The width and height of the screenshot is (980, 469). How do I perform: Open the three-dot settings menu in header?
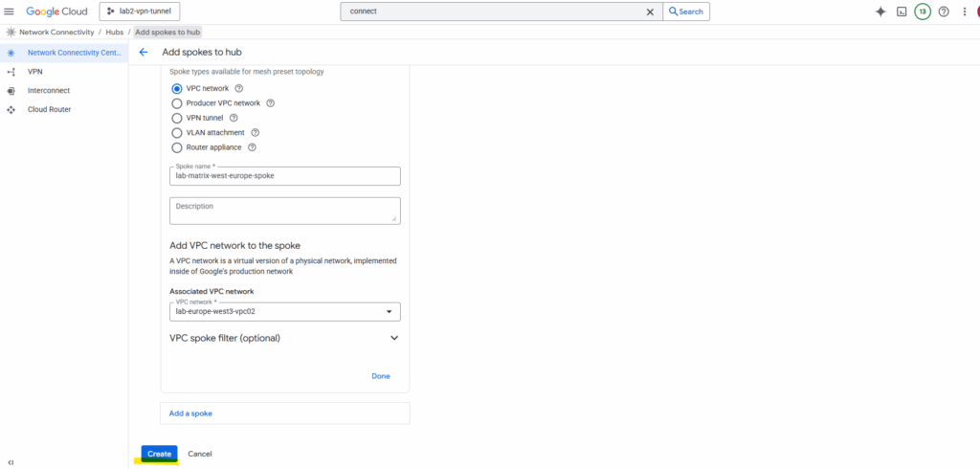pyautogui.click(x=965, y=11)
